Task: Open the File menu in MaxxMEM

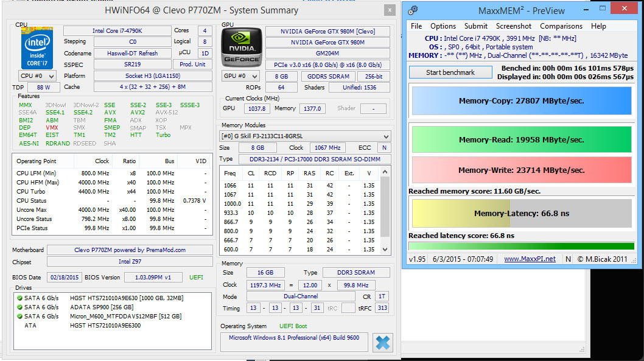Action: click(416, 26)
